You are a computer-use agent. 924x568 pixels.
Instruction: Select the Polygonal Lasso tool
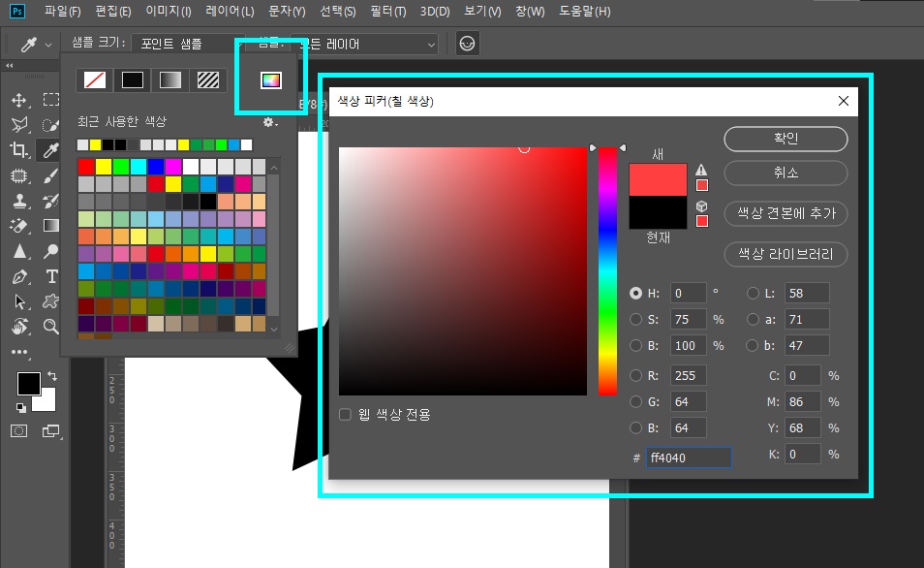[x=18, y=124]
